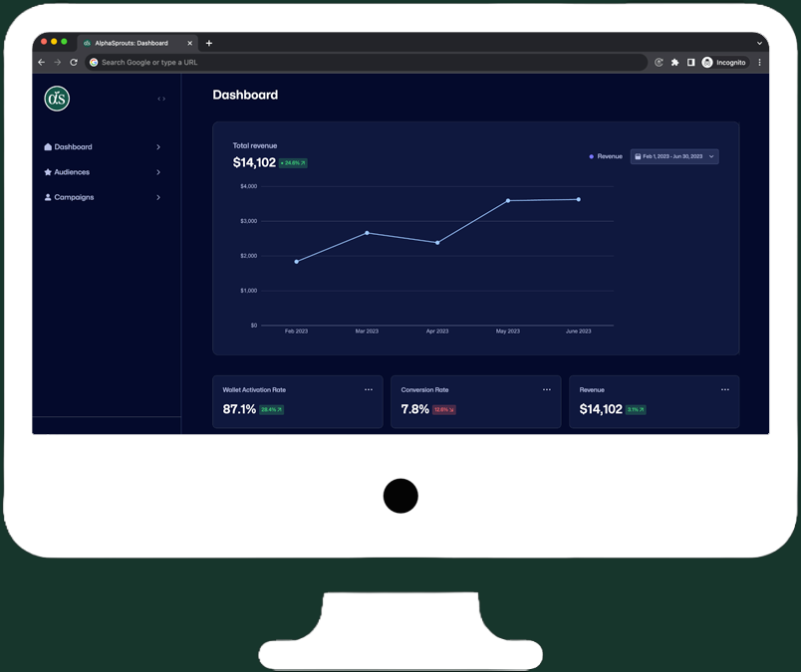Screen dimensions: 801x672
Task: Open Wallet Activation Rate options menu
Action: 369,389
